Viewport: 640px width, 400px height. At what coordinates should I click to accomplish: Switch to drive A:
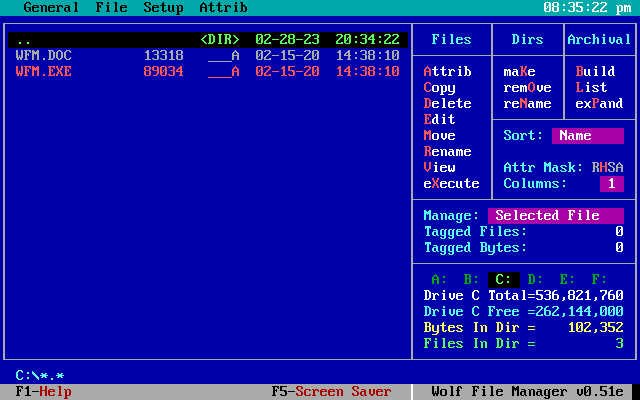coord(439,279)
